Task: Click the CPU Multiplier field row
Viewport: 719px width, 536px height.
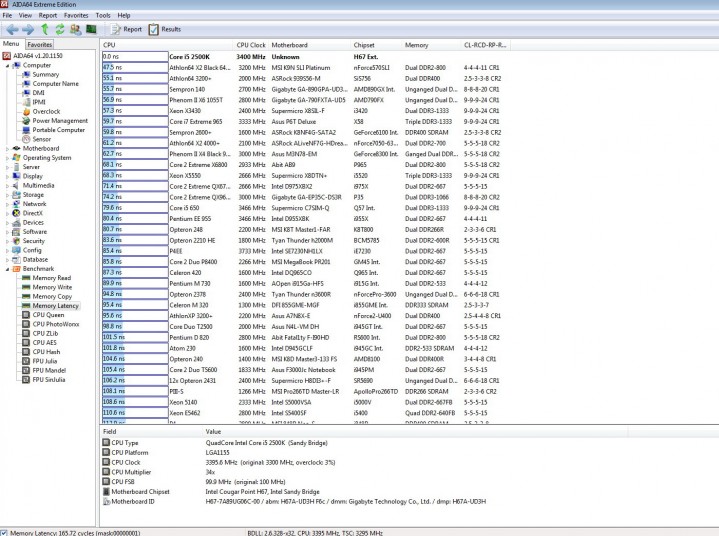Action: pyautogui.click(x=293, y=472)
